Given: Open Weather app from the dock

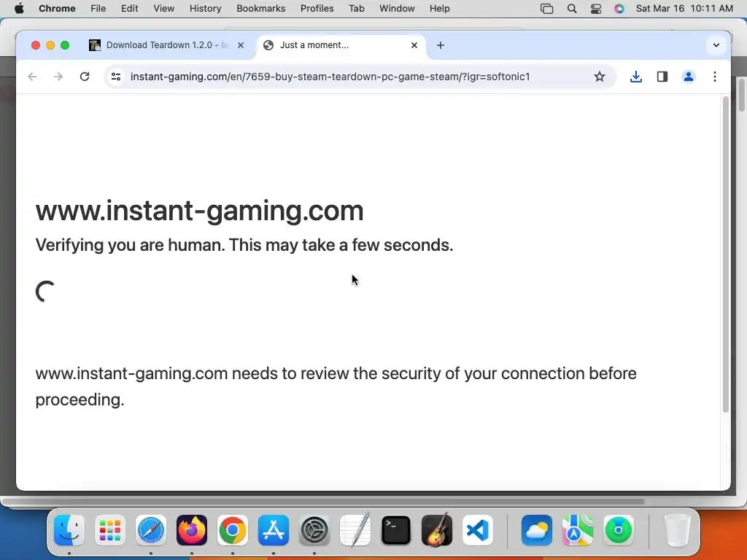Looking at the screenshot, I should click(537, 530).
